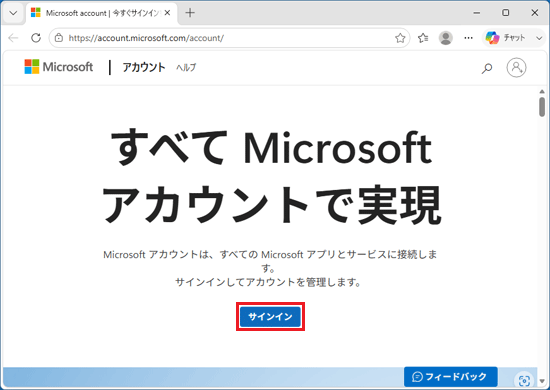View site information lock icon
This screenshot has height=390, width=550.
point(59,38)
